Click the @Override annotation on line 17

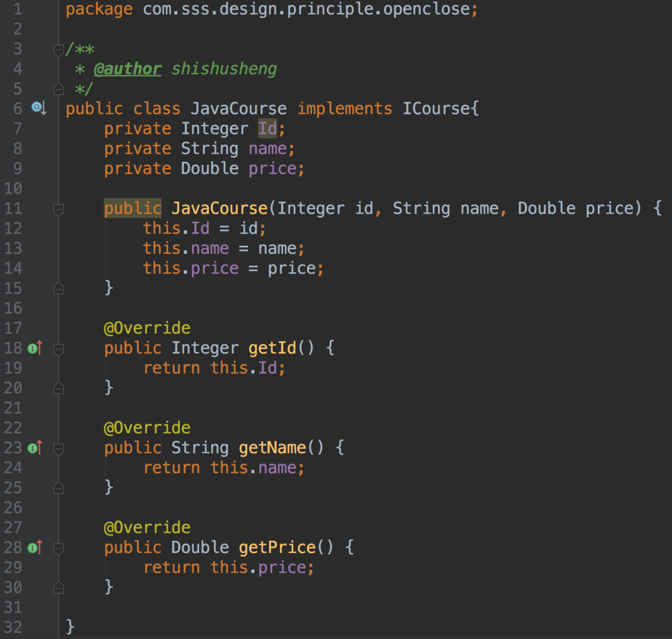tap(147, 329)
